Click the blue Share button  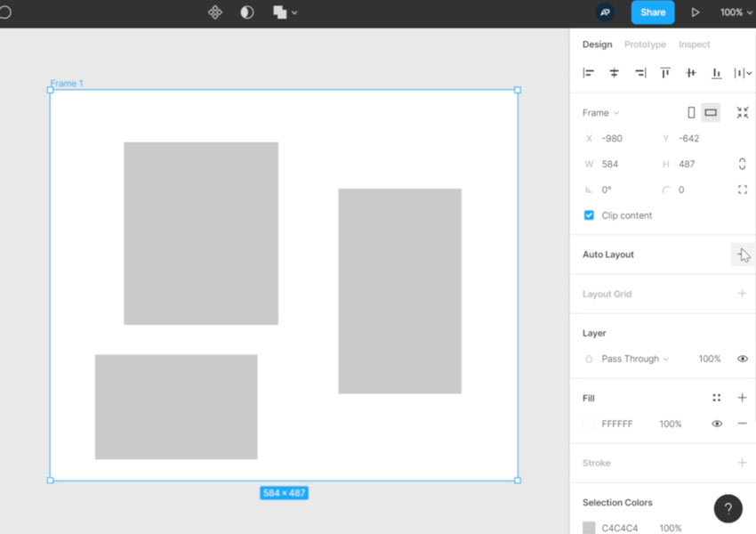(652, 12)
